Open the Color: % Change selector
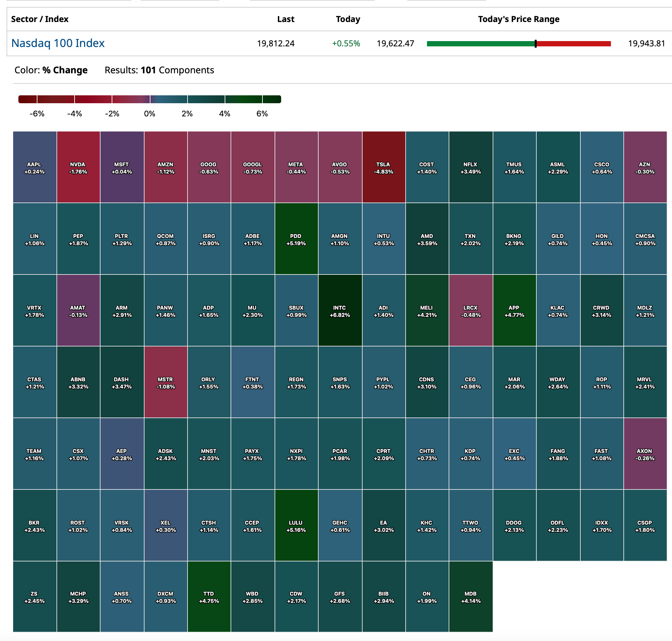The image size is (672, 641). tap(51, 70)
